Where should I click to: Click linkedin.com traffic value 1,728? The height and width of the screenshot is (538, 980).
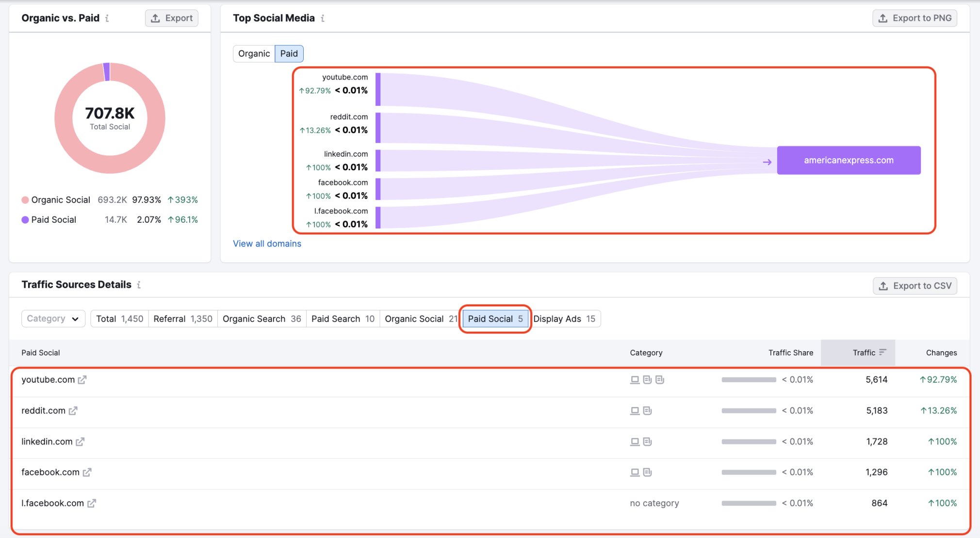pos(877,442)
